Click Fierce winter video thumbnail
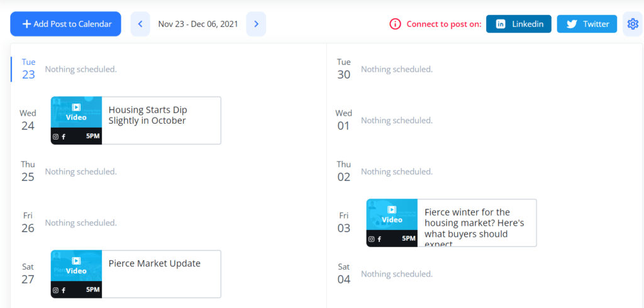The image size is (644, 308). tap(392, 215)
